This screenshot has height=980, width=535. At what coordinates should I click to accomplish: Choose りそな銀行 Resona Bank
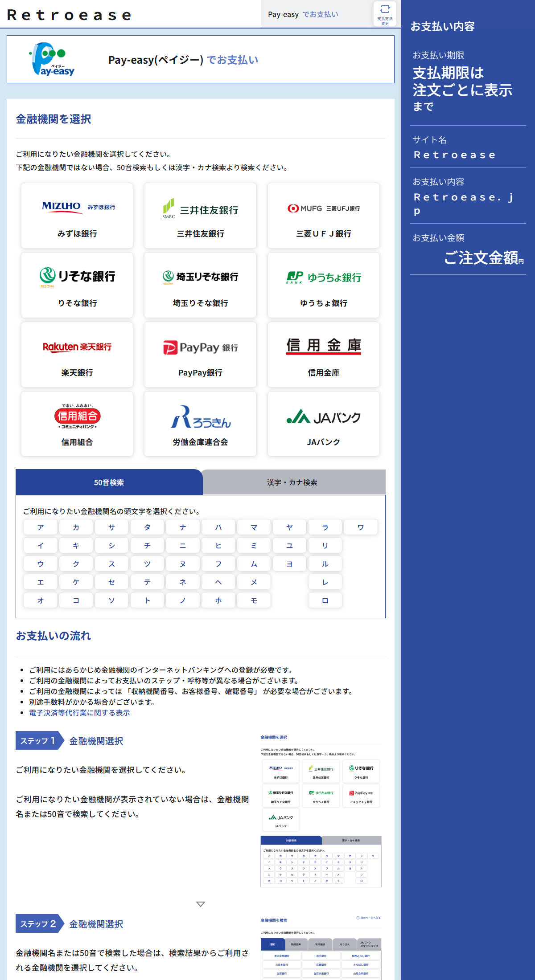(77, 285)
